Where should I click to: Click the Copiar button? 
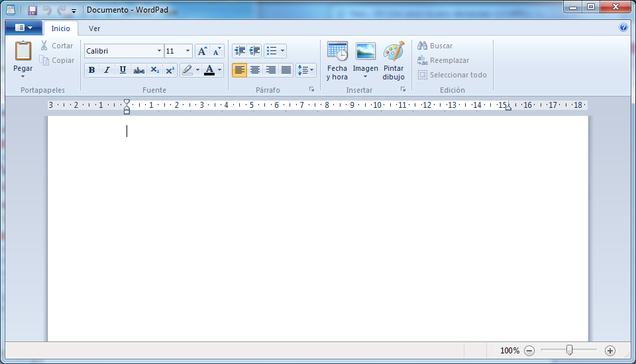pos(57,60)
